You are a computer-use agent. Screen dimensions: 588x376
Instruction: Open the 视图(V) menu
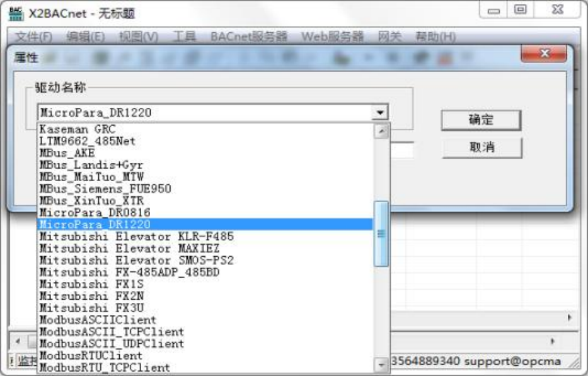[139, 37]
